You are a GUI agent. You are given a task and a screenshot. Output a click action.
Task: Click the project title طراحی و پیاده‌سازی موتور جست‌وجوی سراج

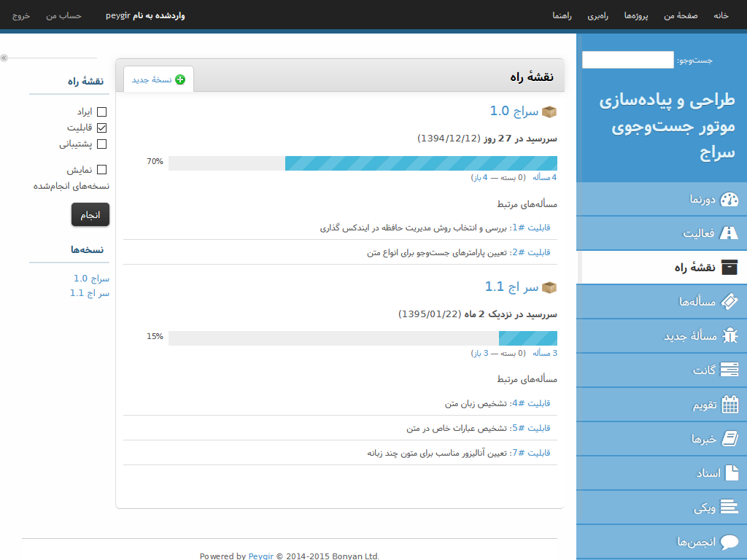point(667,127)
